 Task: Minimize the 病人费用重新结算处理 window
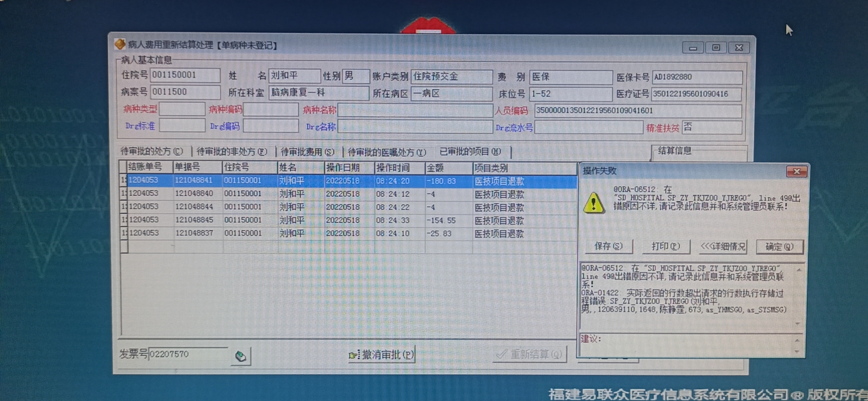click(x=693, y=48)
